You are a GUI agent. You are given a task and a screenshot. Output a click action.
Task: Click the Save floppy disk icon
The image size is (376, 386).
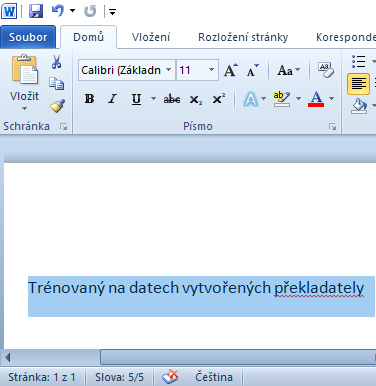pyautogui.click(x=36, y=11)
